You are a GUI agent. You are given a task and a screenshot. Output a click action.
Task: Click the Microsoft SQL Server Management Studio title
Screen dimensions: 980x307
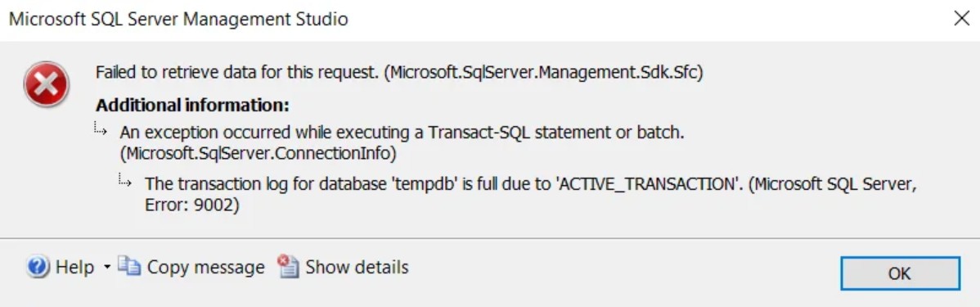(178, 20)
